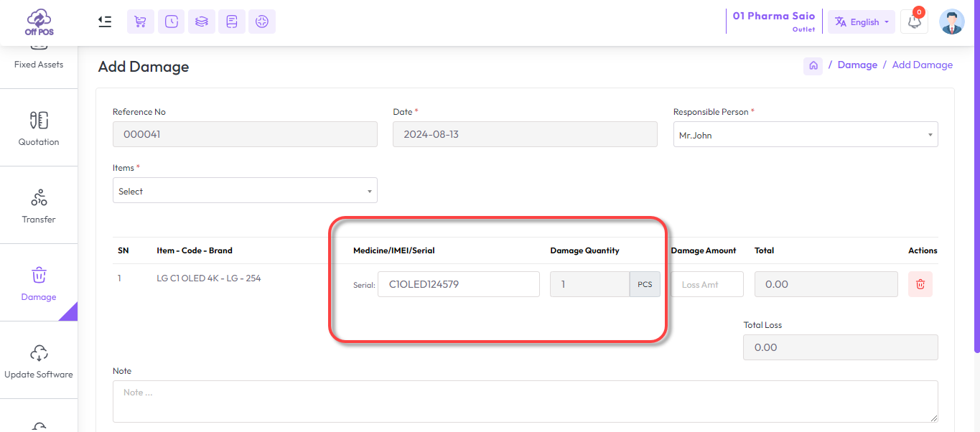Select Update Software in the sidebar

coord(39,361)
